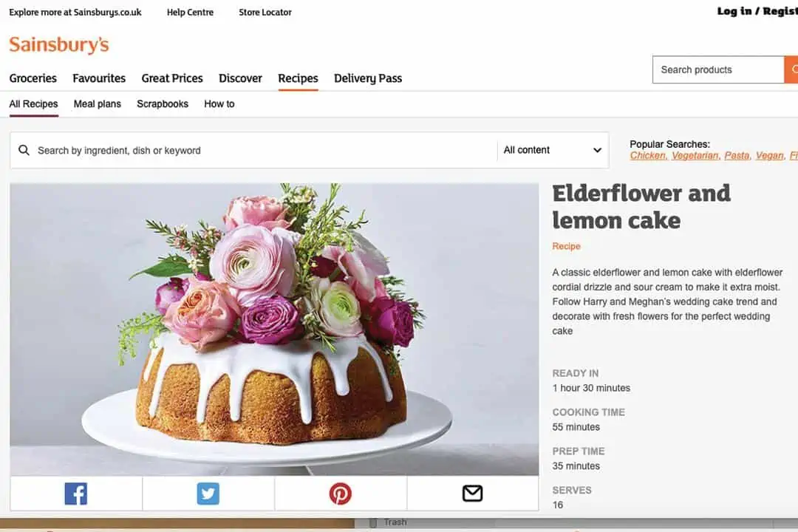The image size is (798, 532).
Task: Expand the All content dropdown
Action: tap(553, 150)
